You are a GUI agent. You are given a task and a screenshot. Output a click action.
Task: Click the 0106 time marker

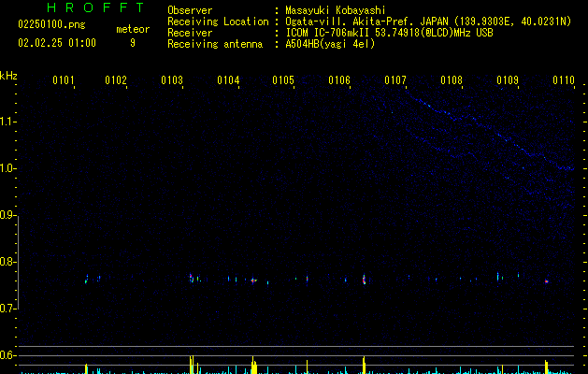339,80
